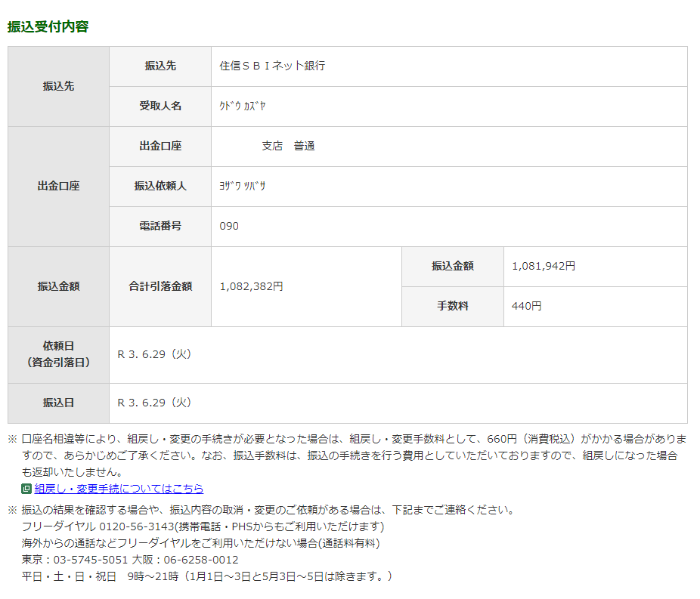Select the business hours line 9時～21時
The width and height of the screenshot is (700, 599).
pyautogui.click(x=207, y=576)
